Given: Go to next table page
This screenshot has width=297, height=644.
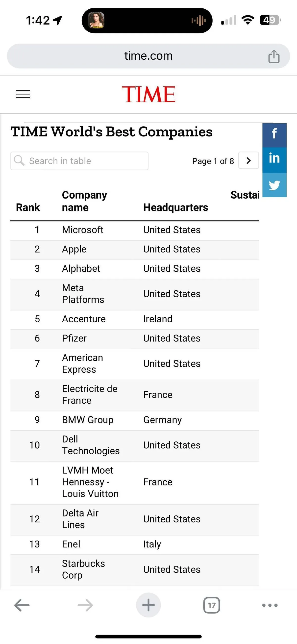Looking at the screenshot, I should [248, 160].
